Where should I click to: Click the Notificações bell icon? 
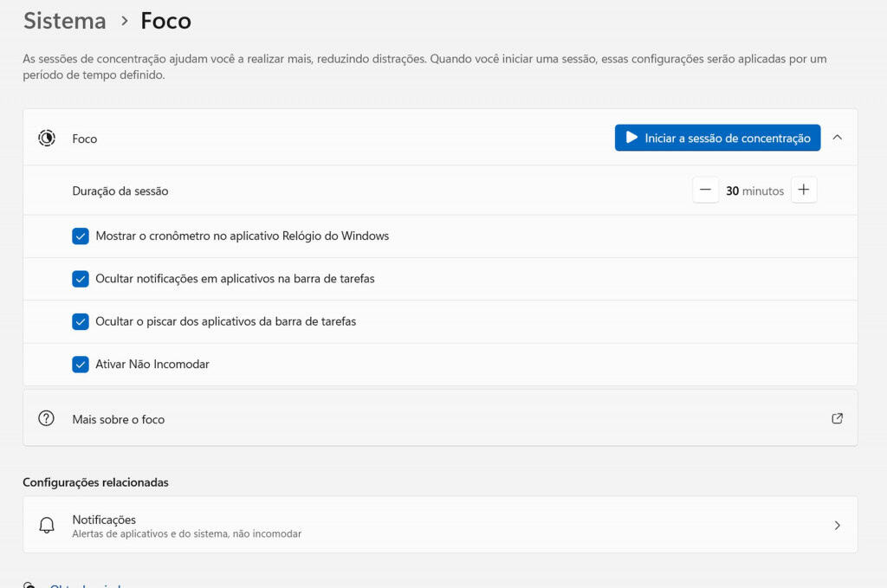pos(47,526)
